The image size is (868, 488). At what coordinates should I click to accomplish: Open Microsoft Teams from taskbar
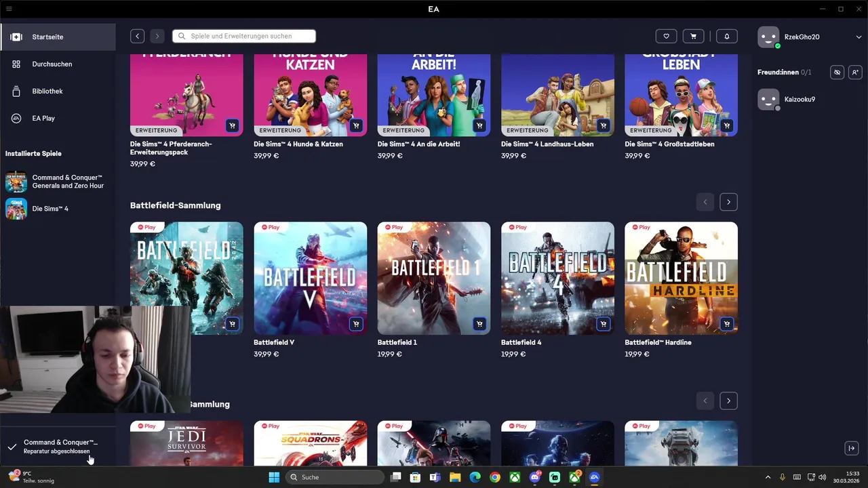[x=435, y=477]
